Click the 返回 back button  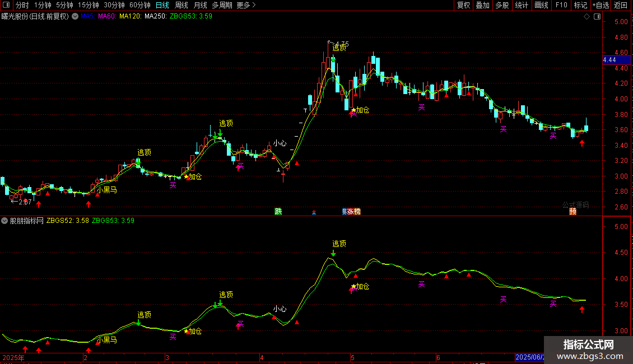pyautogui.click(x=621, y=5)
